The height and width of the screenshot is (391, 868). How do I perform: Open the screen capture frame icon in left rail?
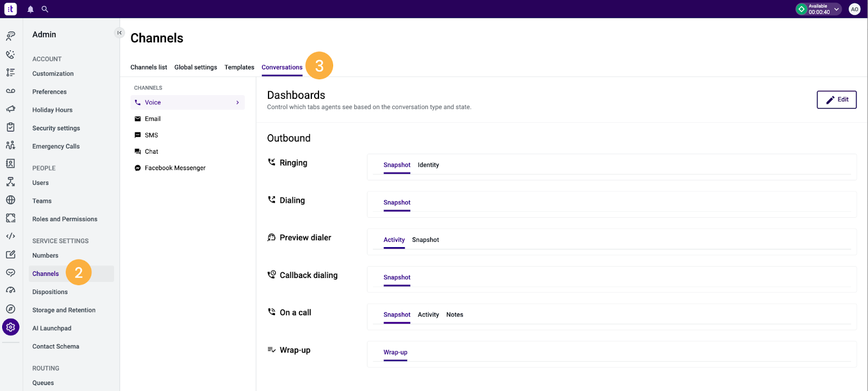[10, 218]
